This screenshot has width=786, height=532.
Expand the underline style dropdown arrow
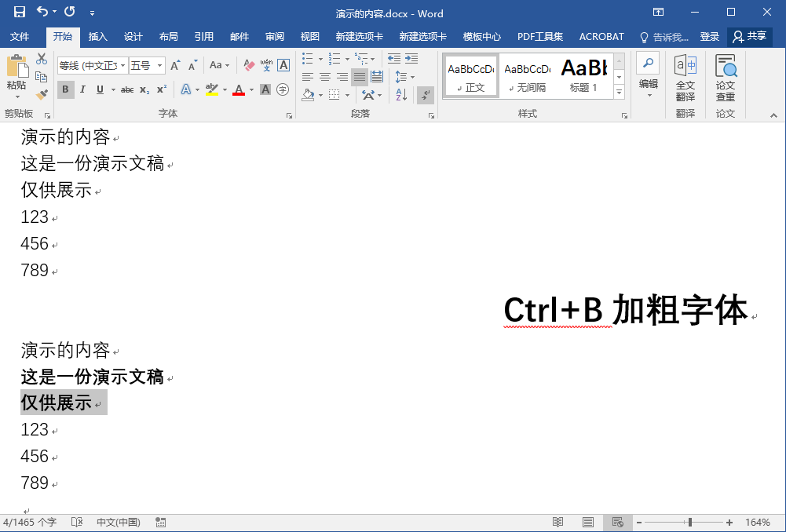coord(113,90)
